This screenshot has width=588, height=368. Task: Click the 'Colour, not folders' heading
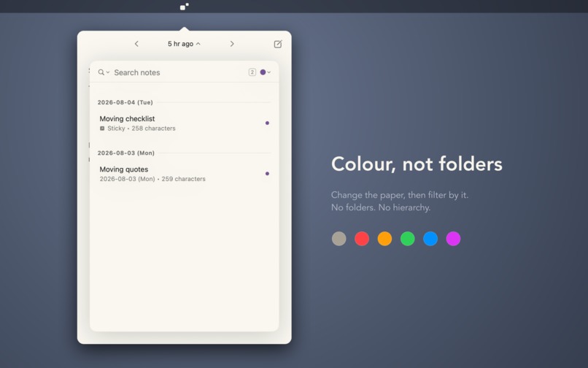417,164
